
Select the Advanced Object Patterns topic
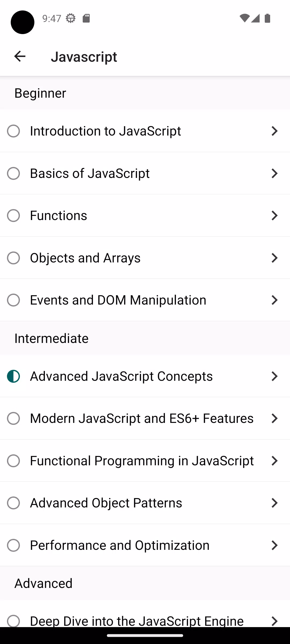pos(145,503)
